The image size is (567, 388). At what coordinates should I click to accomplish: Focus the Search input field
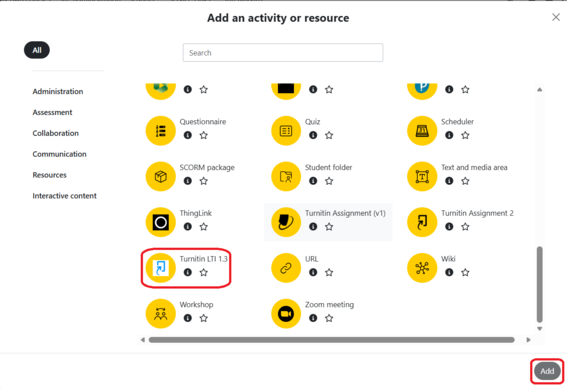(x=283, y=53)
